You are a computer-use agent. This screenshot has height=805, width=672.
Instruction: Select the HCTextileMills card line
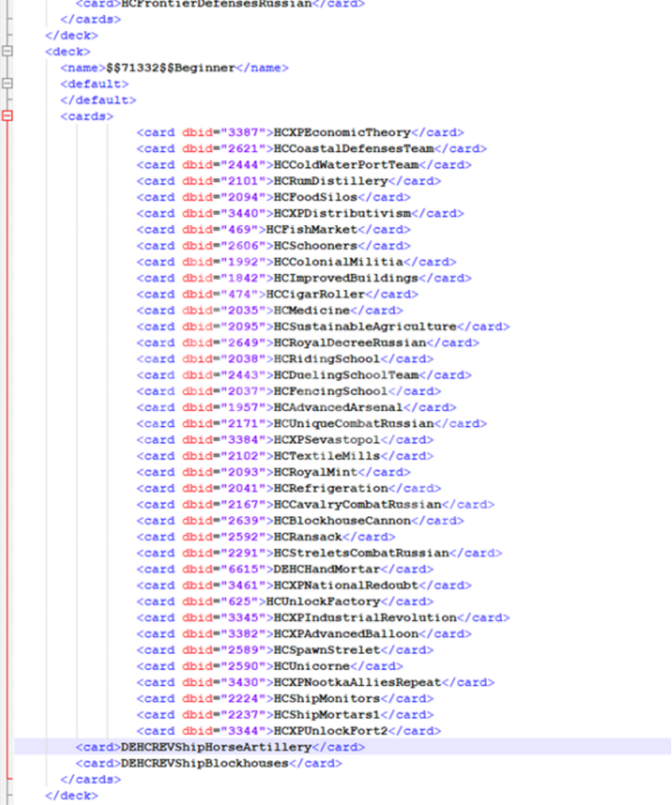click(x=285, y=456)
